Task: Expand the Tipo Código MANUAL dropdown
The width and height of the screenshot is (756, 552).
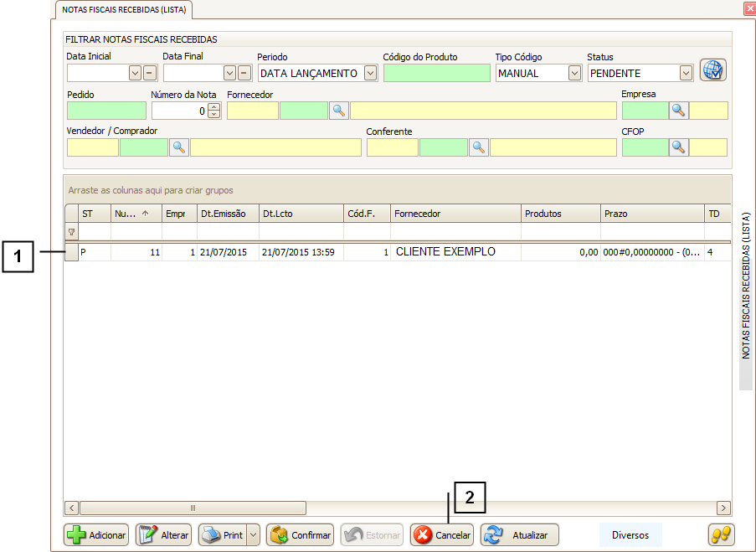Action: (574, 73)
